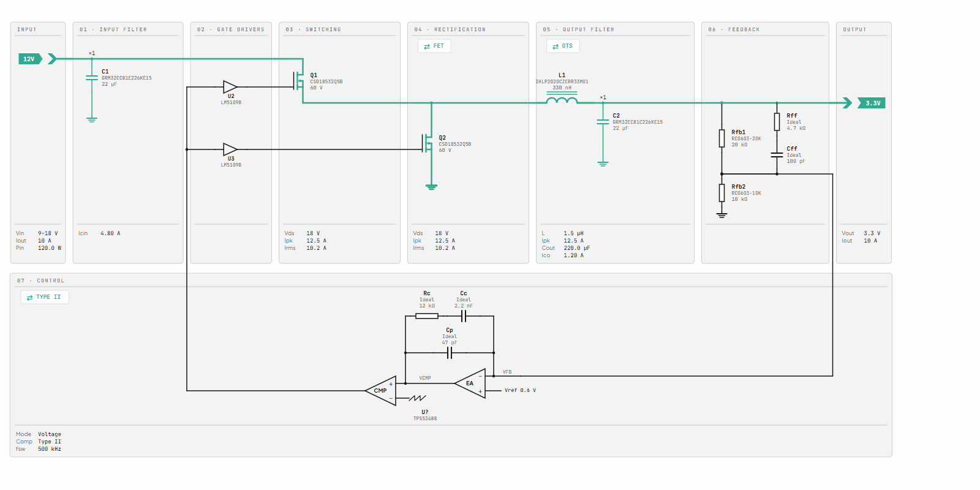The image size is (980, 490).
Task: Select compensation resistor Rc symbol
Action: point(427,316)
